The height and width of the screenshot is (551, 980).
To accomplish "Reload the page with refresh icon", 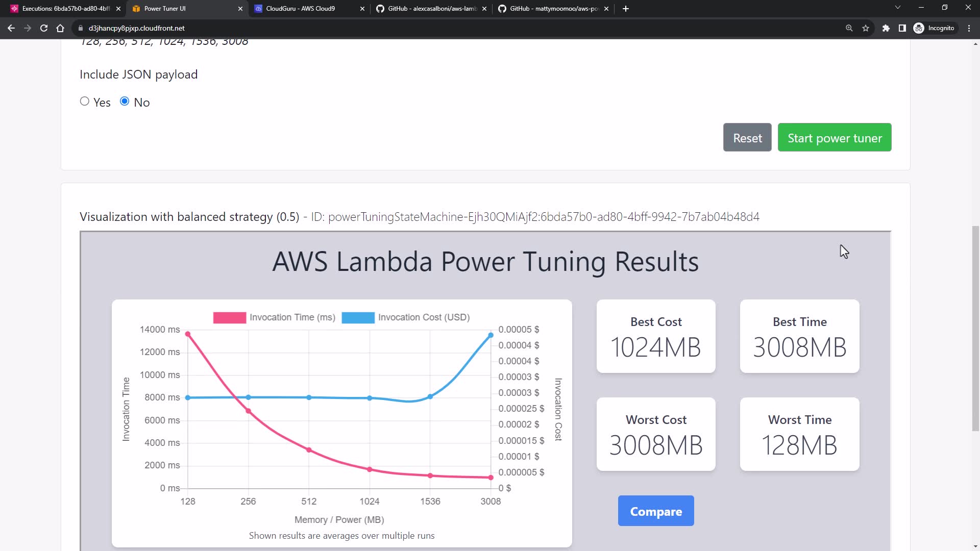I will pos(44,28).
